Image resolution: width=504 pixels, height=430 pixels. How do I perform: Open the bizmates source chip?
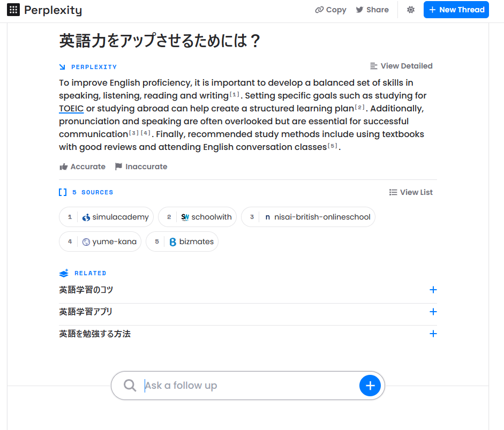coord(182,242)
